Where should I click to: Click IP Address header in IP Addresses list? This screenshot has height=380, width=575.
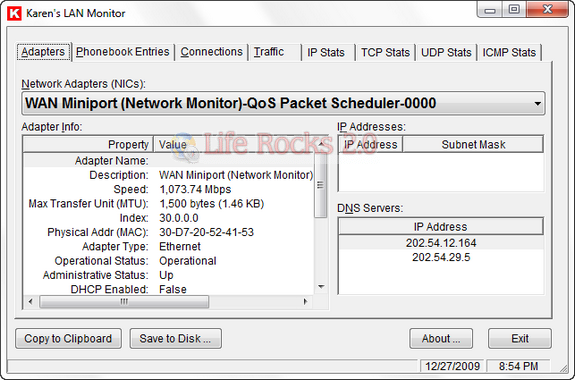point(370,145)
